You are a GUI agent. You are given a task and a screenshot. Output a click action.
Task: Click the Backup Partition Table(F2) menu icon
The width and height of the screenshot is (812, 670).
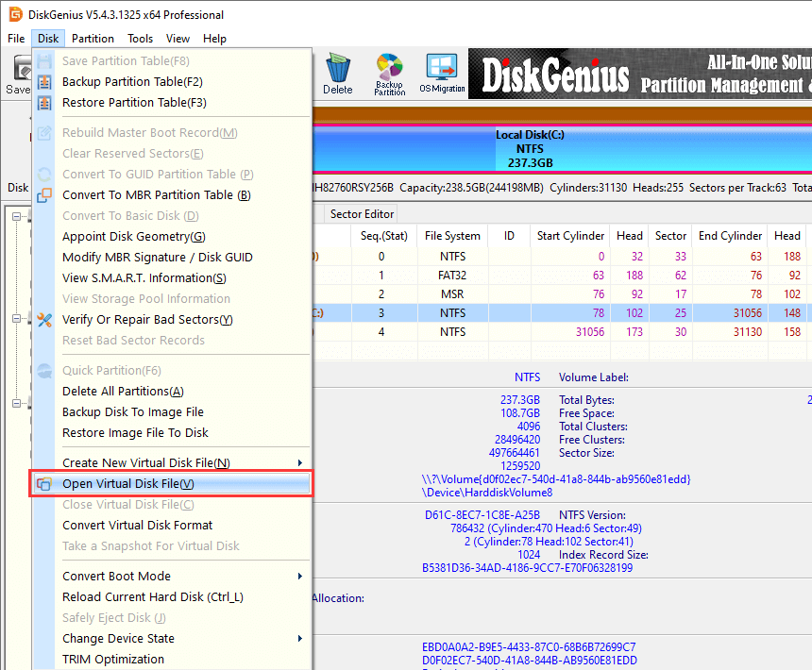click(x=44, y=82)
